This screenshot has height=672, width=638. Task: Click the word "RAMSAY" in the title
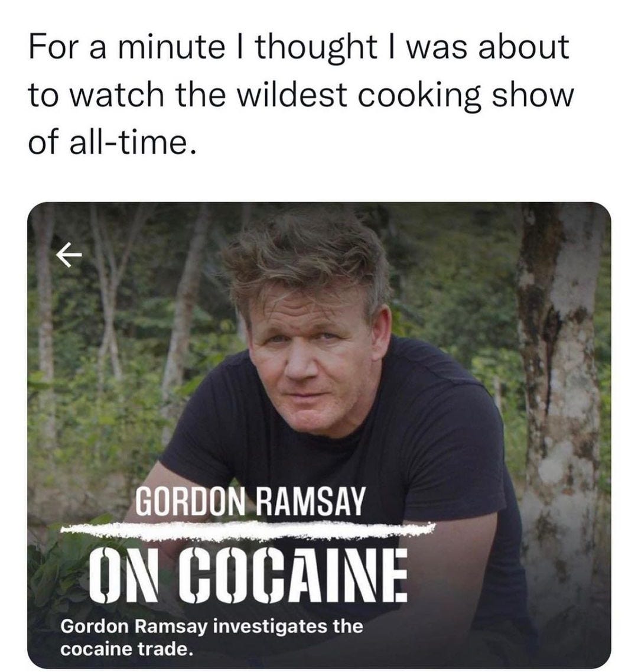311,501
